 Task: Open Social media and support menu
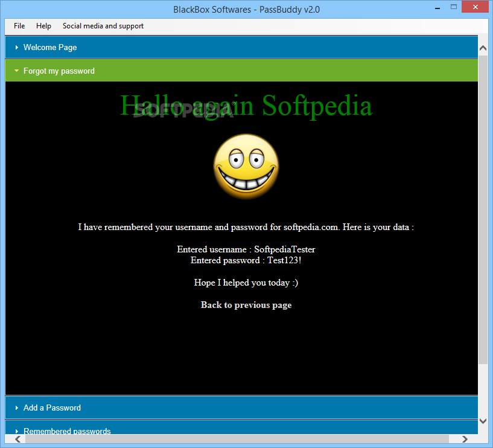(x=103, y=26)
